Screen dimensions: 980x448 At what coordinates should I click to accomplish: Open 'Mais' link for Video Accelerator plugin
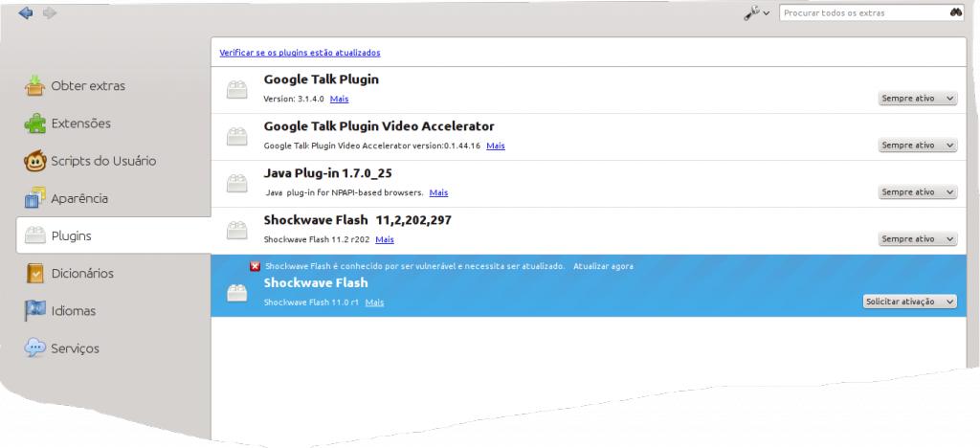[x=496, y=146]
